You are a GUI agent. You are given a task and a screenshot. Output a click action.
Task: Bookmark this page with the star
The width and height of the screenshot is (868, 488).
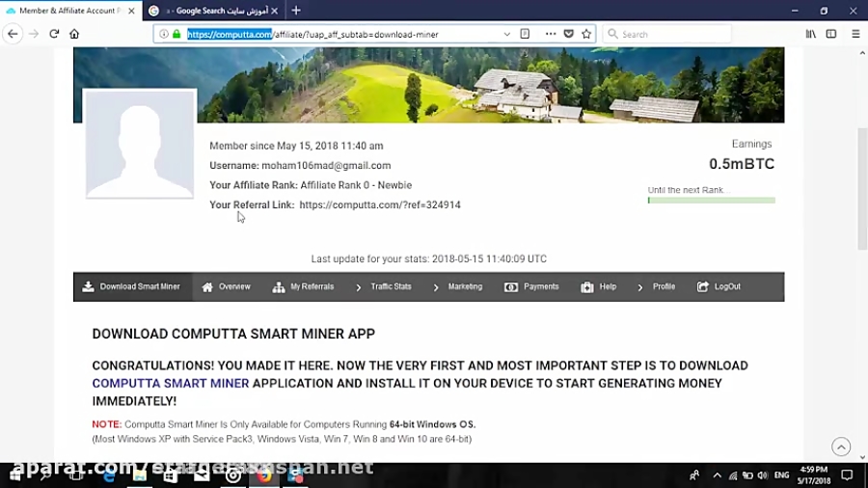click(x=586, y=34)
